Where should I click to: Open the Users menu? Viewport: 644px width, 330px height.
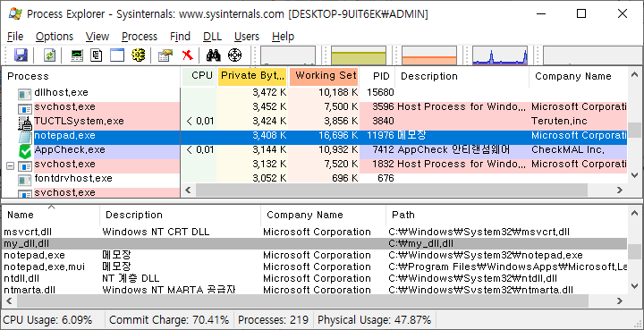click(x=247, y=37)
